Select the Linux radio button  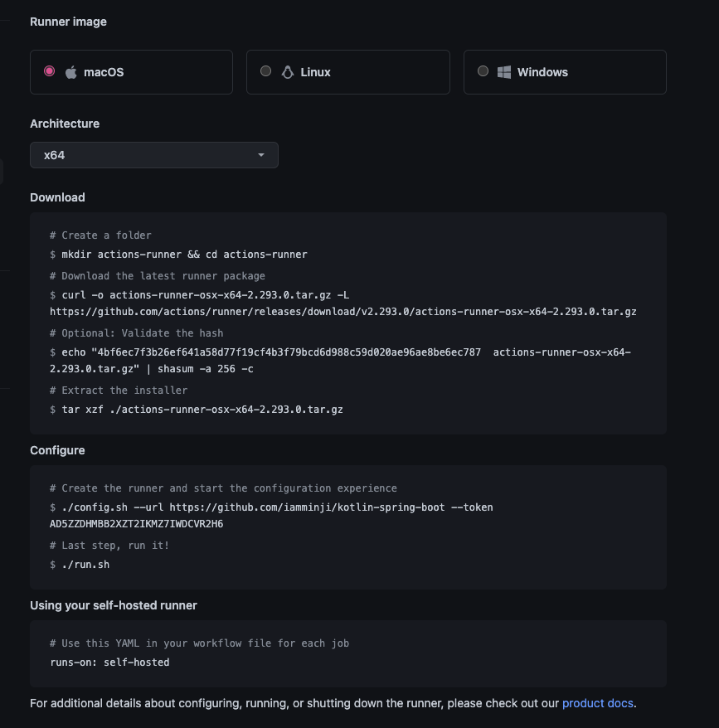pos(265,71)
